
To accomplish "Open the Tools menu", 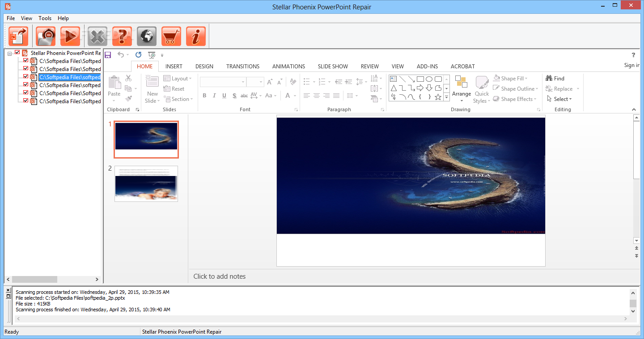I will pyautogui.click(x=45, y=18).
